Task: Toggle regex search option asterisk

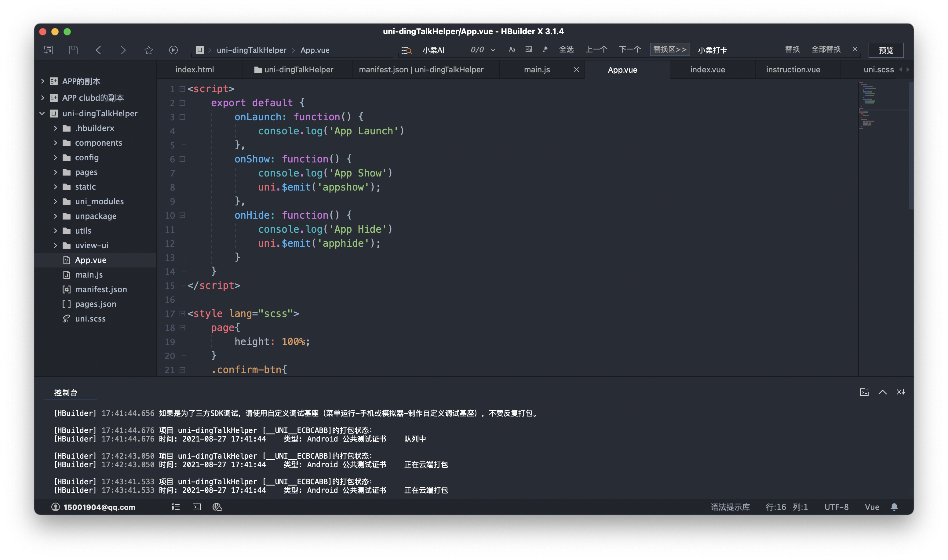Action: 545,49
